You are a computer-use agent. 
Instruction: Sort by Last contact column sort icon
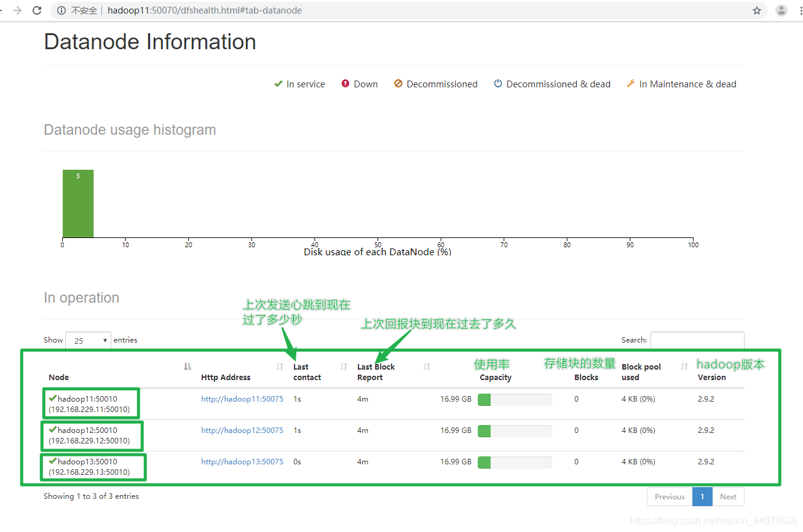(x=344, y=367)
